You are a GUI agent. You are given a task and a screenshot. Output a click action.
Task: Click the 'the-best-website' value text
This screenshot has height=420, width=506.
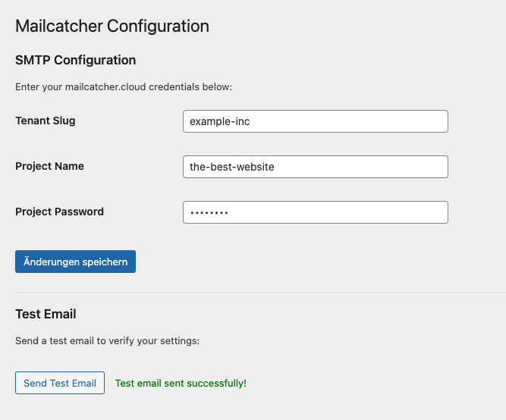pos(231,167)
